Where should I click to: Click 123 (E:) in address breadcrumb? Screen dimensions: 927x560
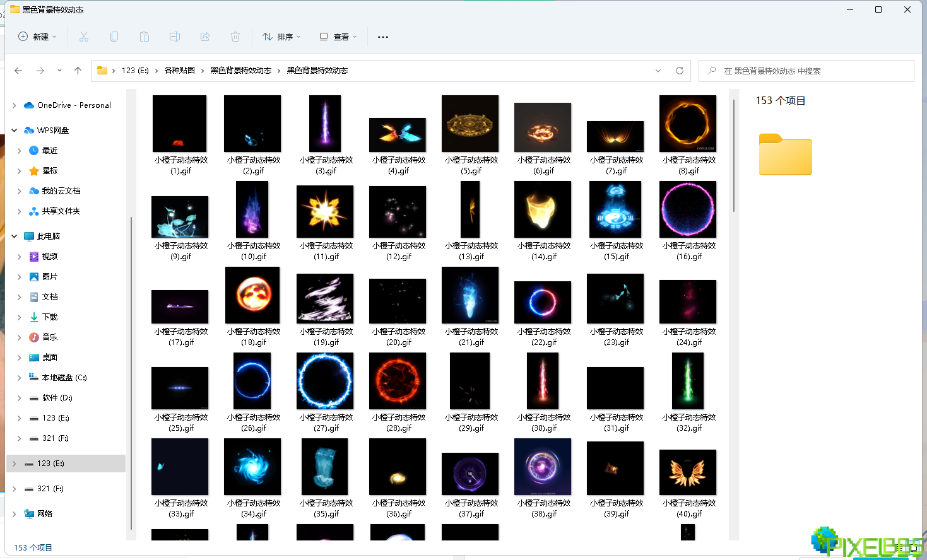(135, 71)
